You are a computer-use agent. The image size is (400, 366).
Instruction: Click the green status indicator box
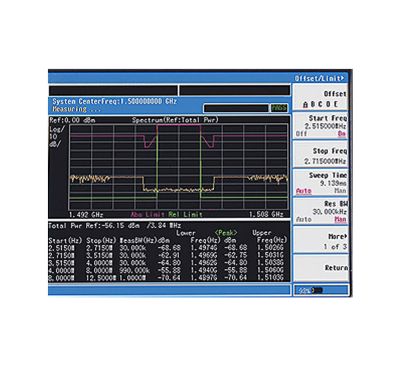pyautogui.click(x=279, y=108)
